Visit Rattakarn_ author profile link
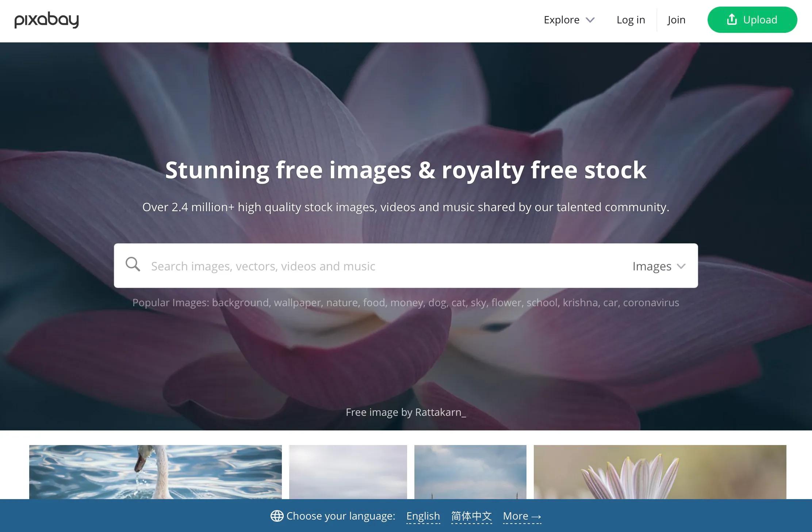The height and width of the screenshot is (532, 812). 441,412
